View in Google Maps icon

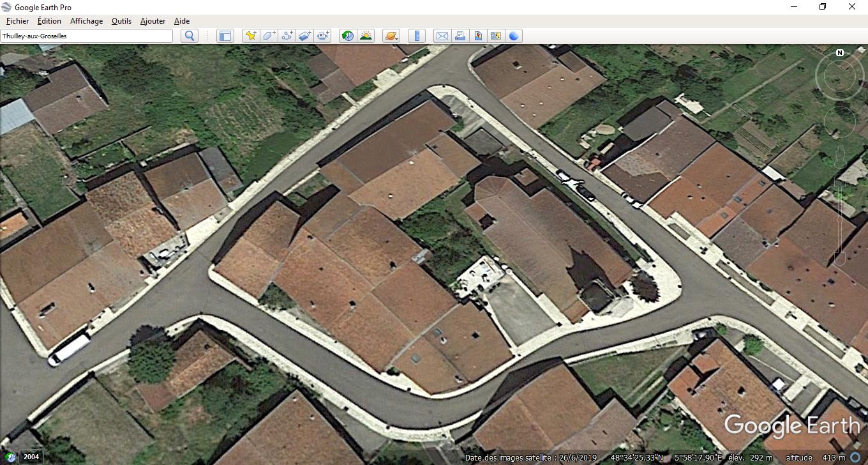tap(495, 36)
